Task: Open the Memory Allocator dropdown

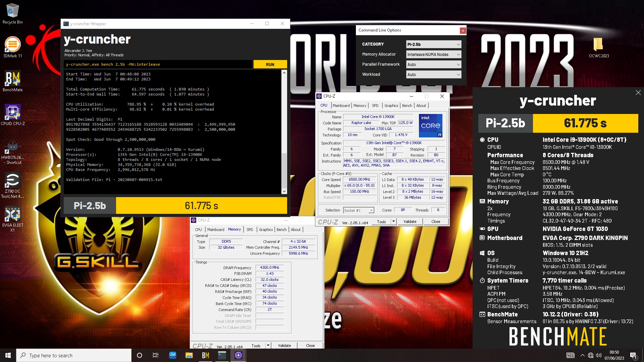Action: click(x=434, y=54)
